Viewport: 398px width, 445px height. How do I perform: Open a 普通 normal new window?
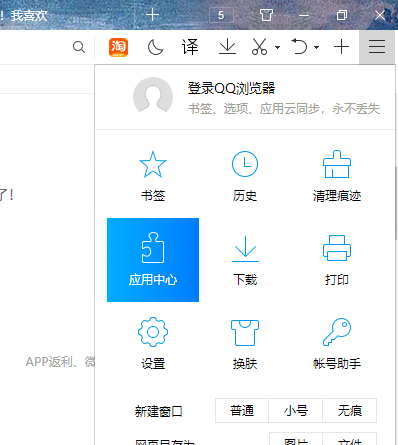(242, 410)
